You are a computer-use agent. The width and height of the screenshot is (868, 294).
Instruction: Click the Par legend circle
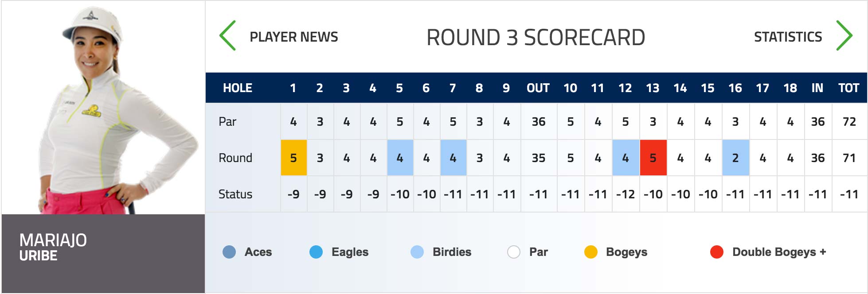tap(514, 252)
